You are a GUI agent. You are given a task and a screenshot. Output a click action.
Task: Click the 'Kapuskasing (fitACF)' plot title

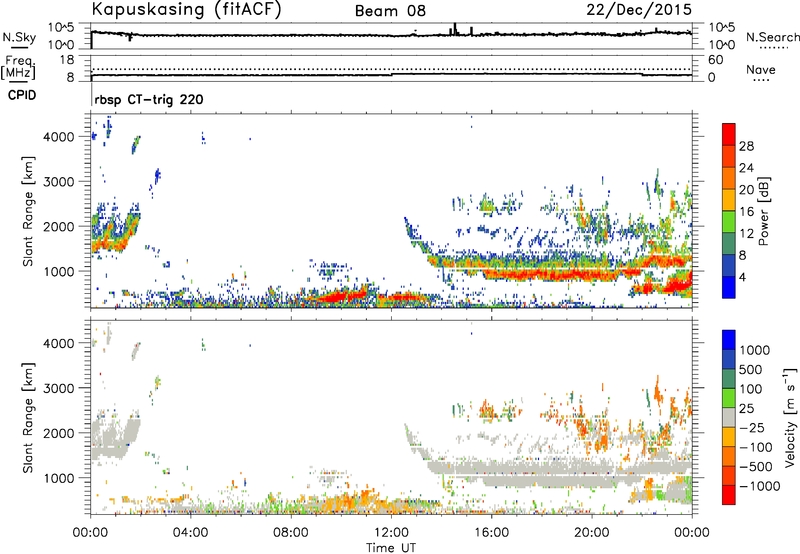[186, 9]
